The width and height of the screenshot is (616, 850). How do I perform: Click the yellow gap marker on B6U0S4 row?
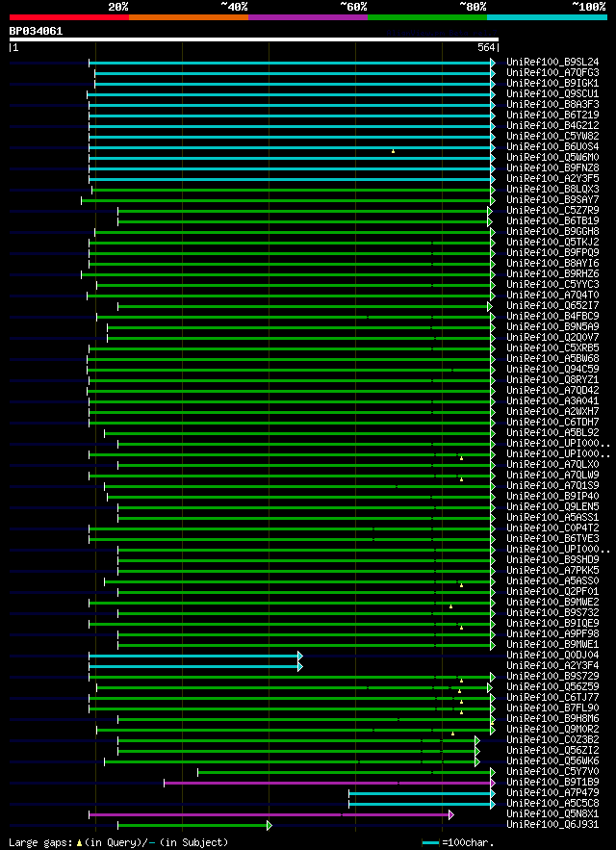point(393,151)
